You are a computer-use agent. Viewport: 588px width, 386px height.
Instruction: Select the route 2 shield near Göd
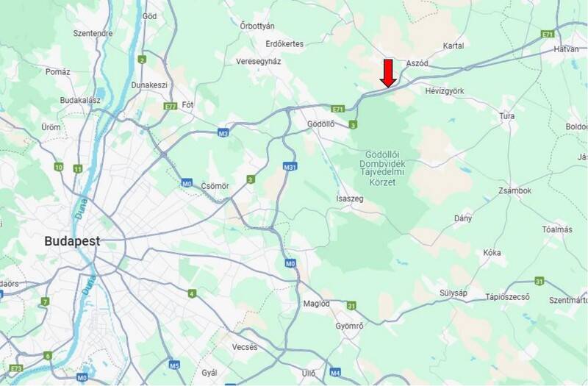coord(142,60)
